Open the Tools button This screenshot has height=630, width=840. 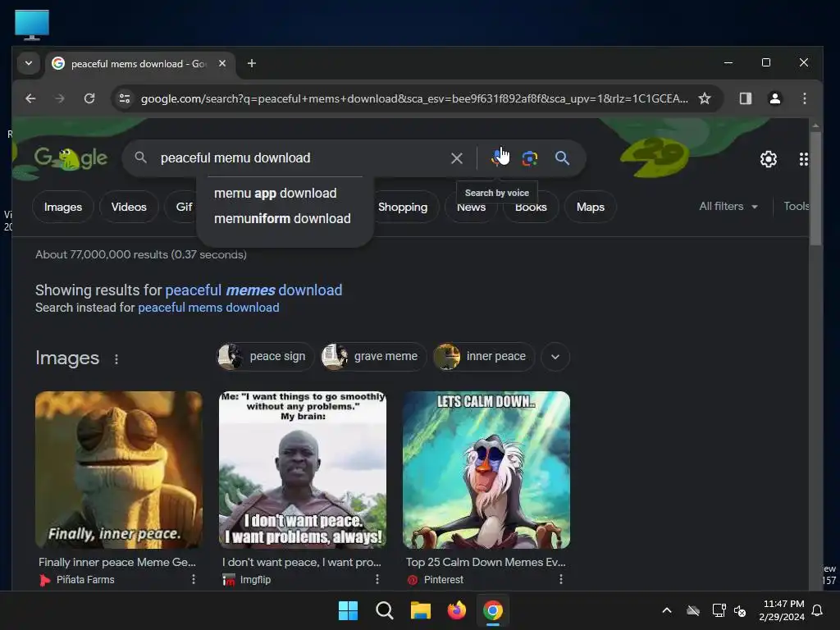pos(796,206)
